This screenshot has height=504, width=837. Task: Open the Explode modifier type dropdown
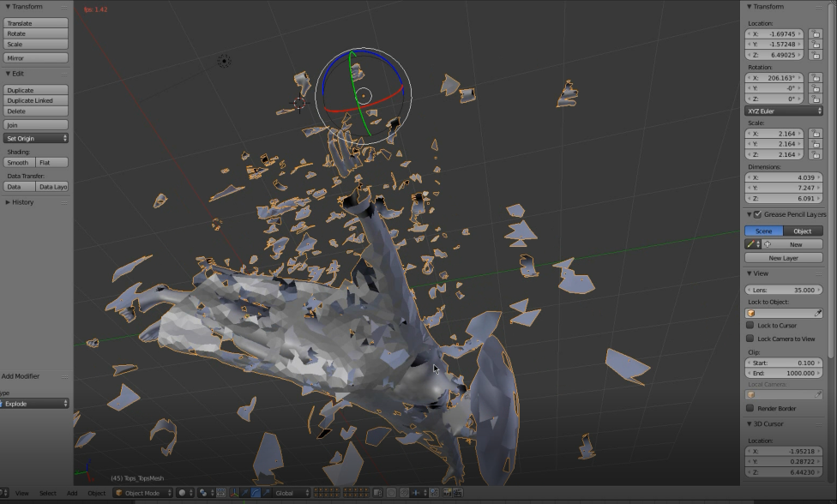click(x=34, y=404)
